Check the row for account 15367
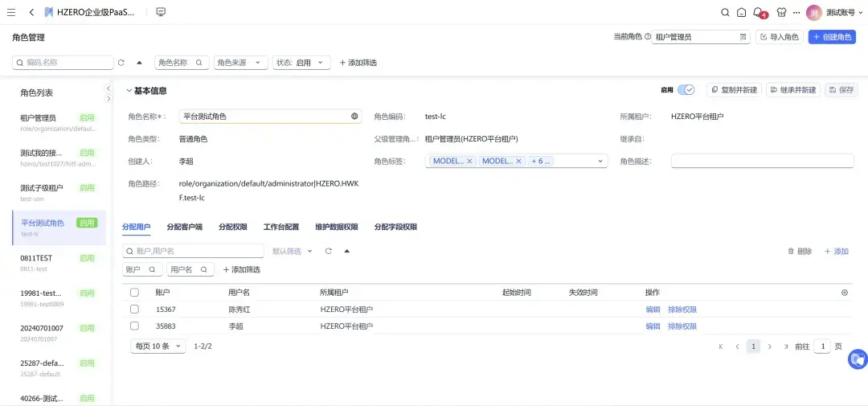Viewport: 868px width, 406px height. [134, 309]
